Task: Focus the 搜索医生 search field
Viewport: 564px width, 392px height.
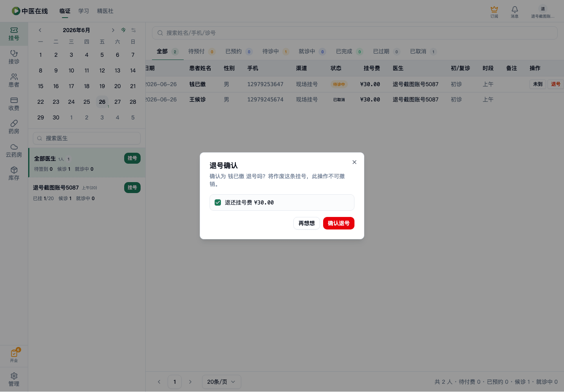Action: pyautogui.click(x=87, y=138)
